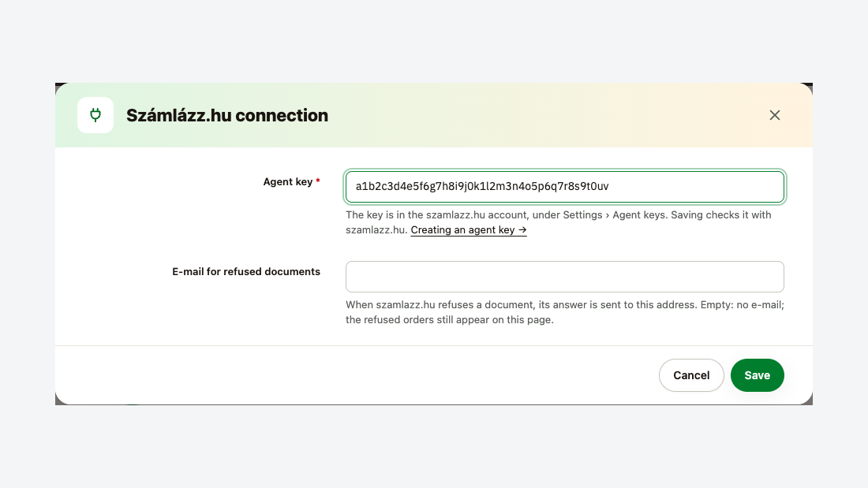
Task: Click the plug icon in dialog header
Action: tap(95, 115)
